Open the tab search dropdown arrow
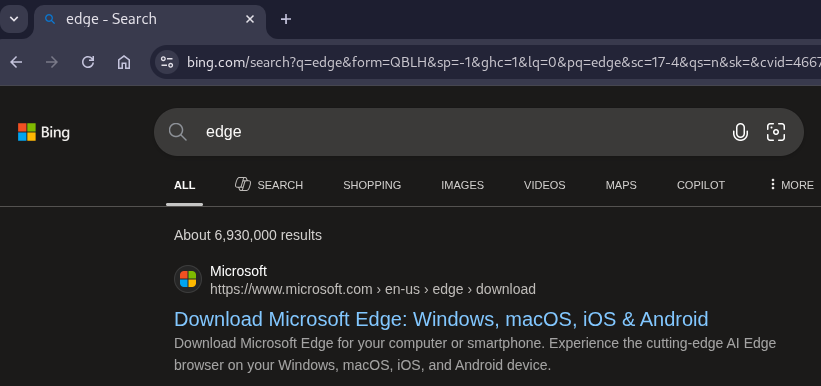Image resolution: width=821 pixels, height=386 pixels. point(14,19)
